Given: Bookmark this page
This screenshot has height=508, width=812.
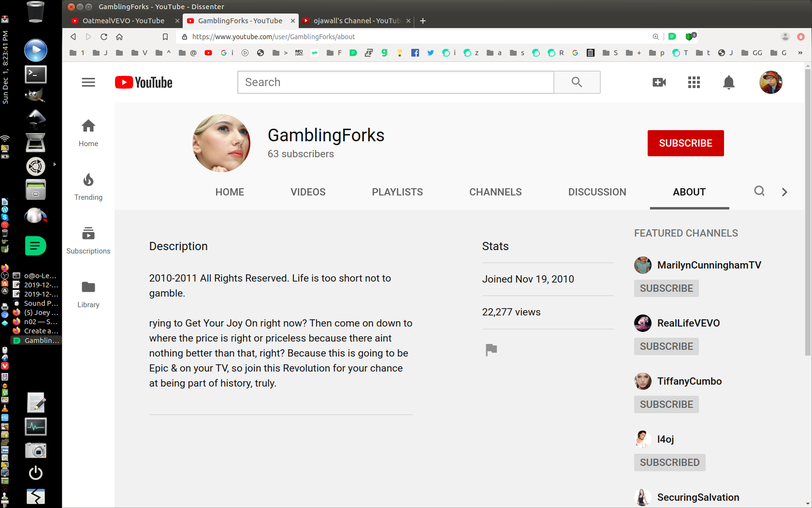Looking at the screenshot, I should point(165,37).
